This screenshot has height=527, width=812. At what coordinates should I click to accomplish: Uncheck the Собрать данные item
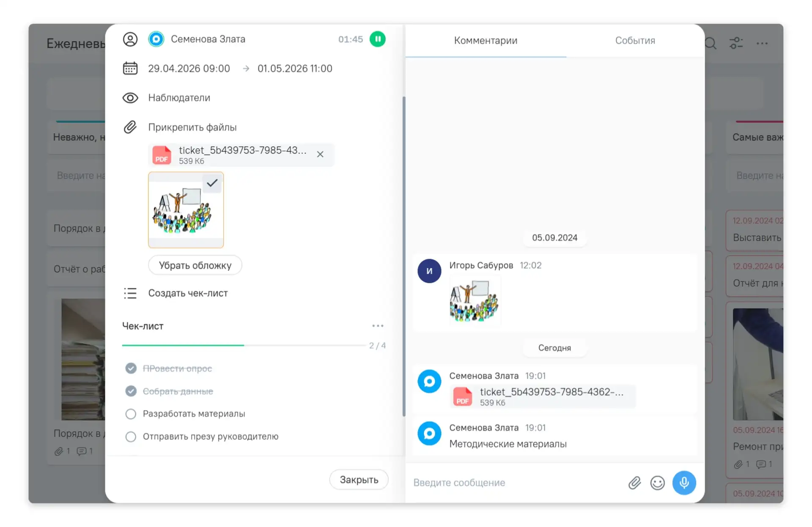pos(131,391)
